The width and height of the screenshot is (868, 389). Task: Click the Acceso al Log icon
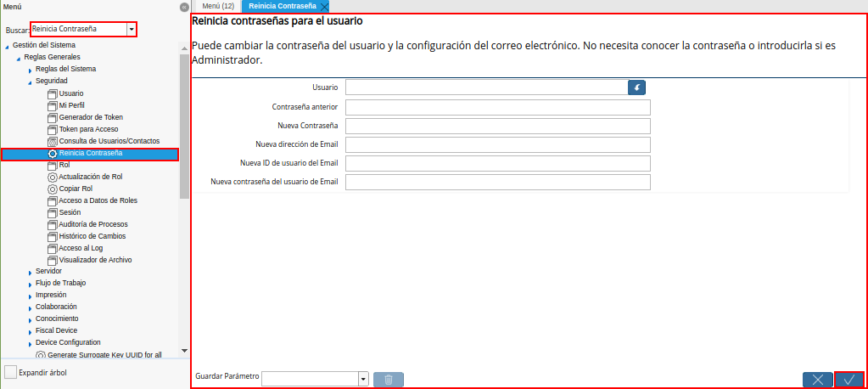53,248
